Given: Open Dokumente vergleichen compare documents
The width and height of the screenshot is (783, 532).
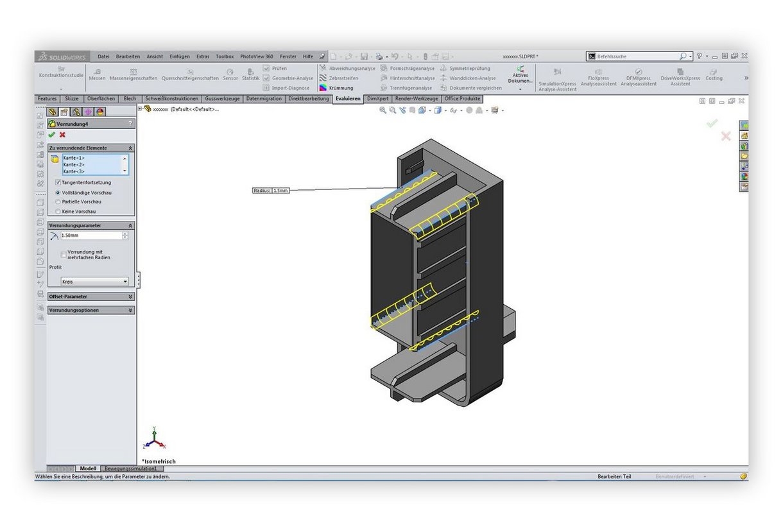Looking at the screenshot, I should 471,88.
